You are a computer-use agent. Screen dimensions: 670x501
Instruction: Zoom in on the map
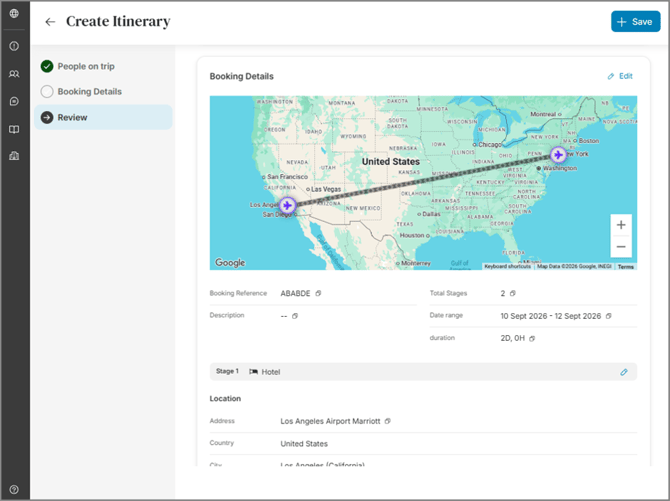(621, 225)
